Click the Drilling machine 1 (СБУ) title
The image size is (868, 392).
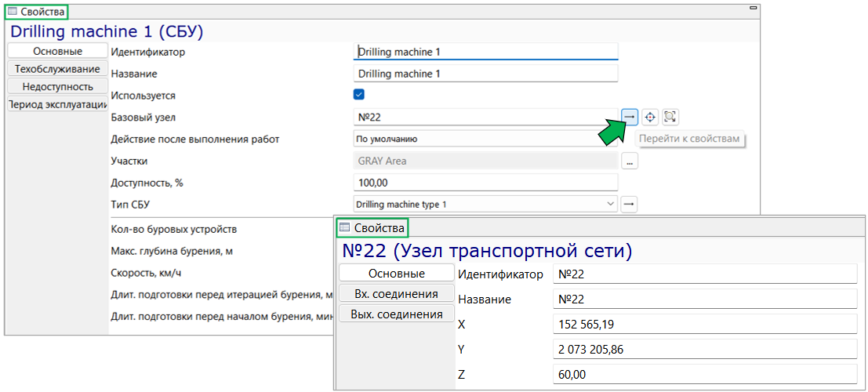tap(107, 31)
